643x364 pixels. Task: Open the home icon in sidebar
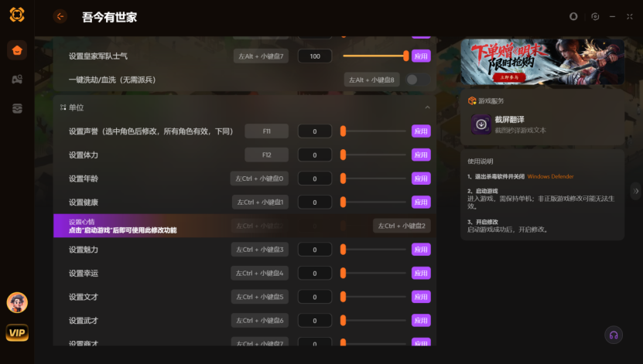pos(17,50)
